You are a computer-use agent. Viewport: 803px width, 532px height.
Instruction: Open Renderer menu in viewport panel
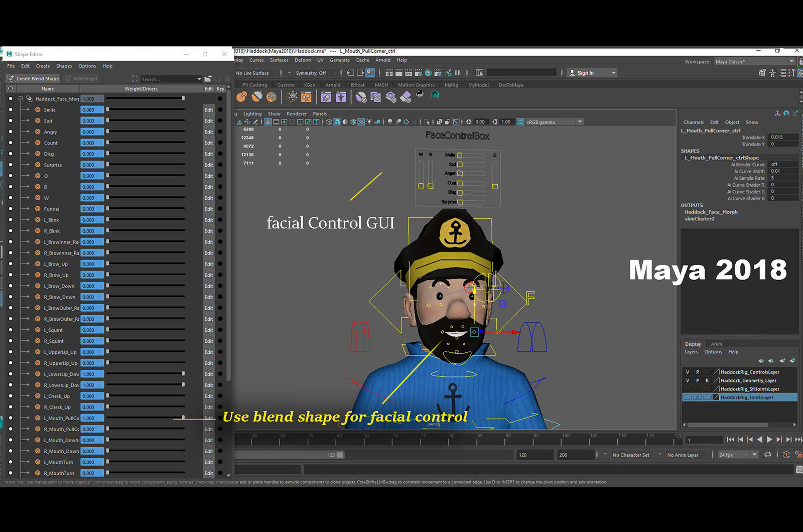297,113
